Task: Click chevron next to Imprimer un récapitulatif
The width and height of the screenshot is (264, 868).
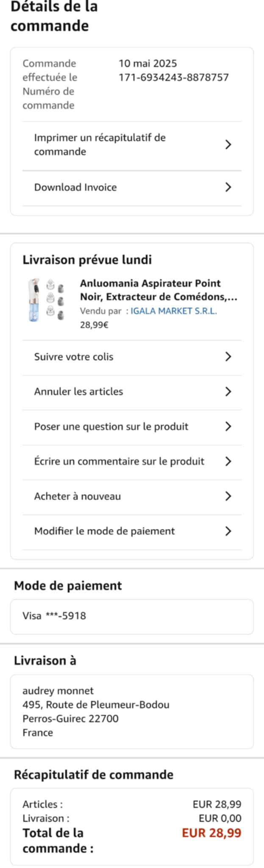Action: (x=228, y=145)
